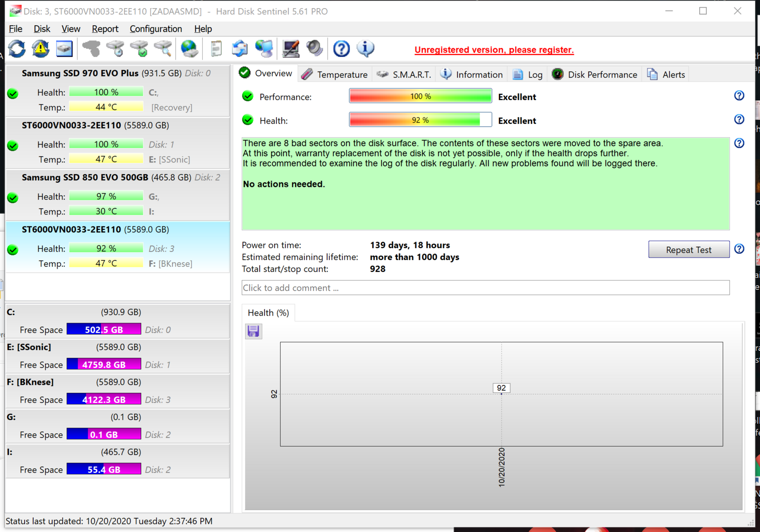Image resolution: width=760 pixels, height=532 pixels.
Task: Open Help via blue question mark toolbar icon
Action: 341,49
